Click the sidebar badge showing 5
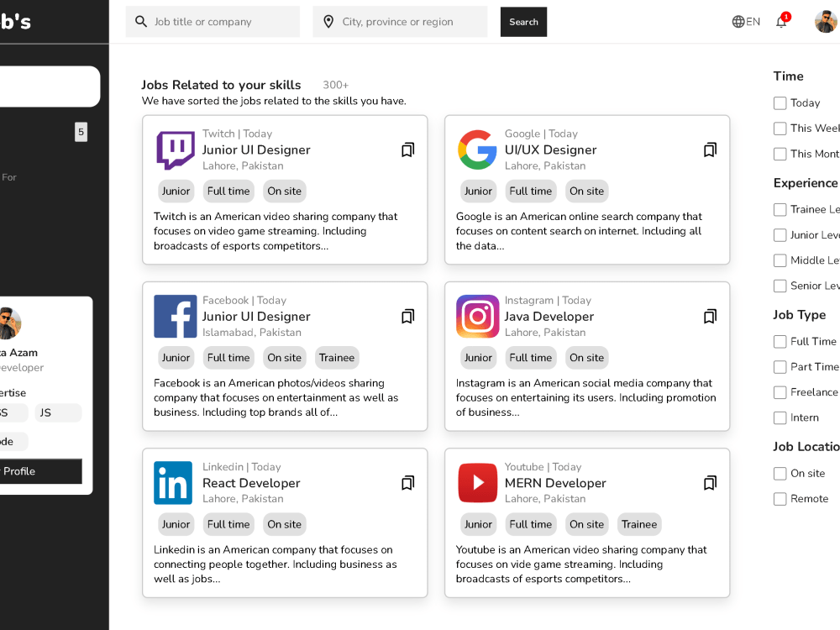Image resolution: width=840 pixels, height=630 pixels. pyautogui.click(x=81, y=132)
